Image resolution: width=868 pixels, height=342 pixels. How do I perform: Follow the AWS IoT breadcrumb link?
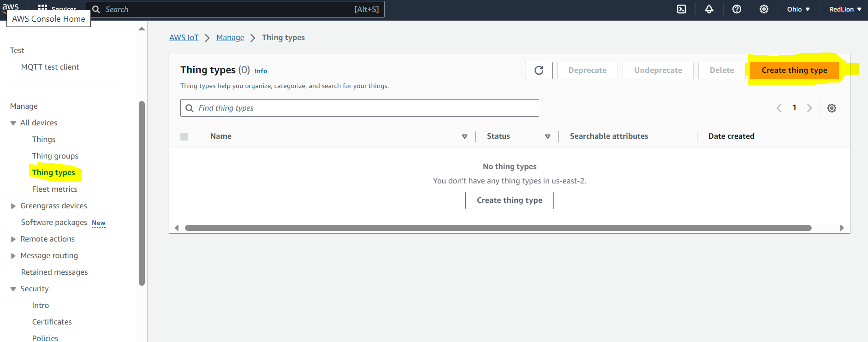pos(184,37)
